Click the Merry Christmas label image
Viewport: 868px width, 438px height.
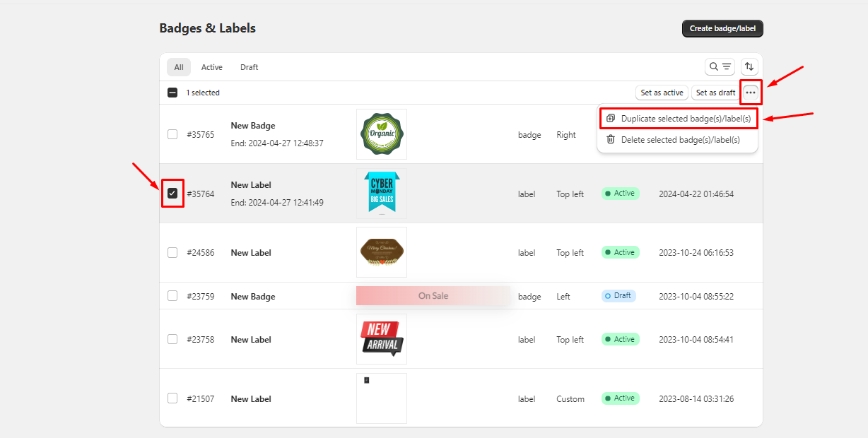point(382,252)
